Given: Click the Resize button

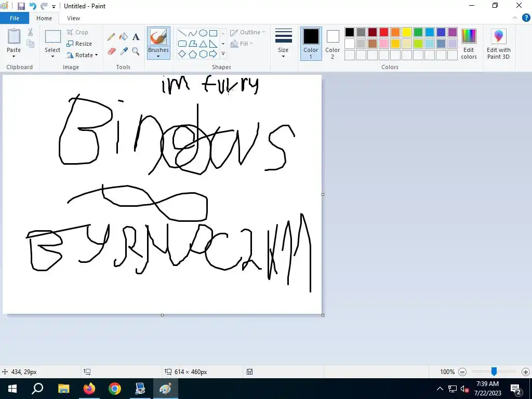Looking at the screenshot, I should [79, 44].
